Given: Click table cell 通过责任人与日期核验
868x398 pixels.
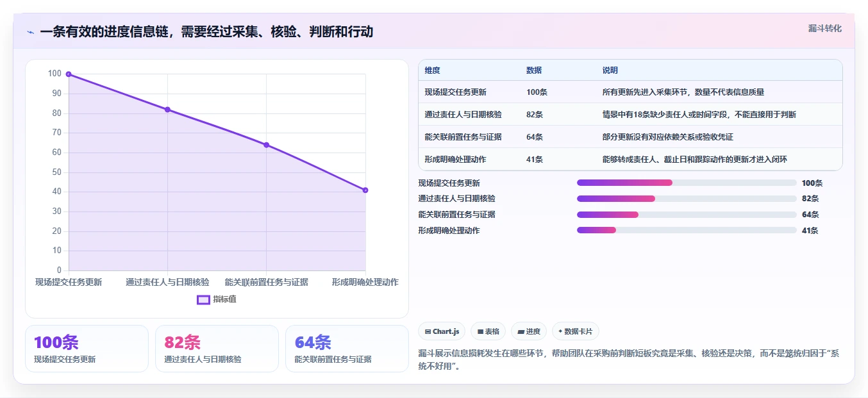Looking at the screenshot, I should tap(463, 115).
